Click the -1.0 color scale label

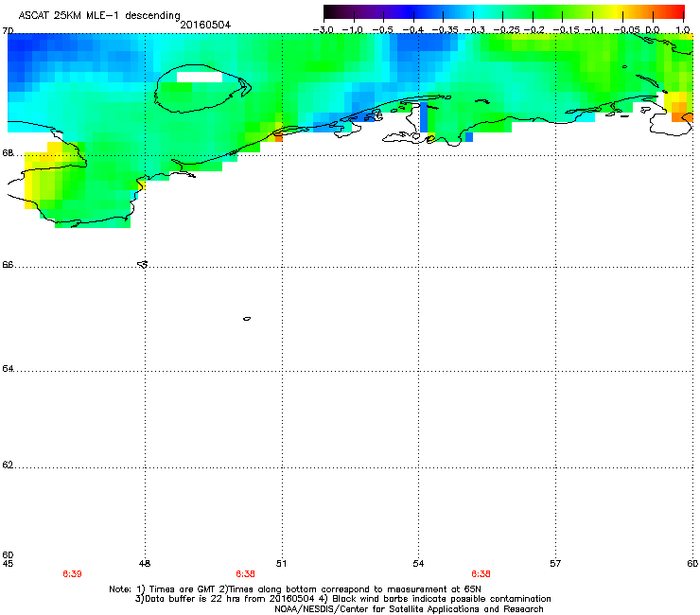pyautogui.click(x=352, y=30)
